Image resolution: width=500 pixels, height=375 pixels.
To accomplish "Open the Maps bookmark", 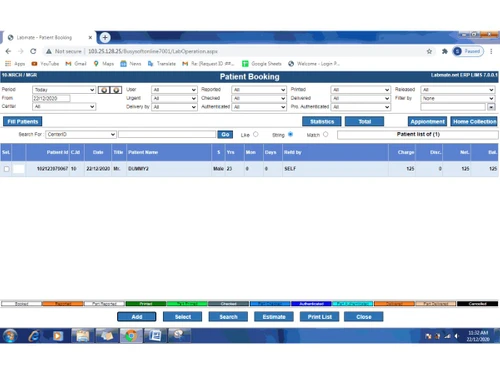I will (104, 64).
